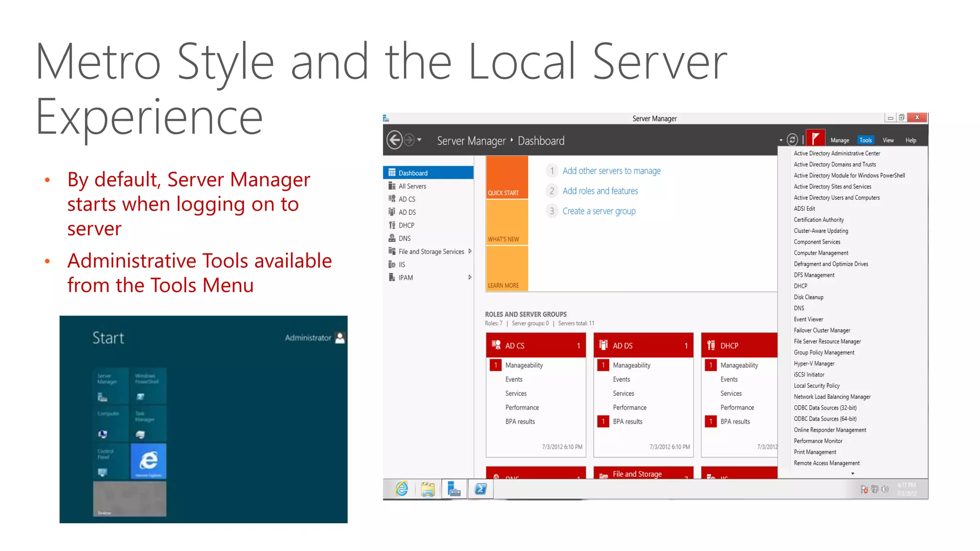Open the Windows PowerShell Start screen tile

(149, 386)
